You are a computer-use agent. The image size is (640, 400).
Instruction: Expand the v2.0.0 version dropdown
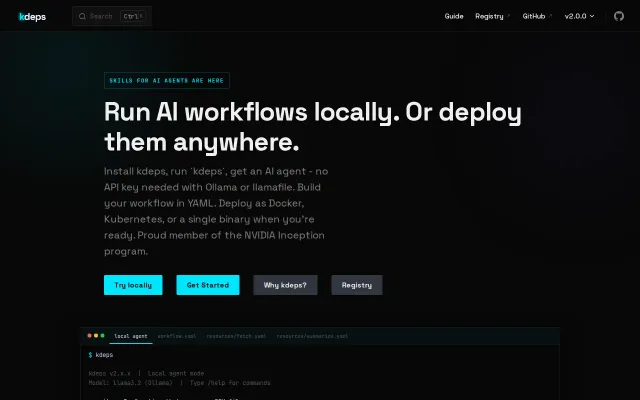(579, 16)
